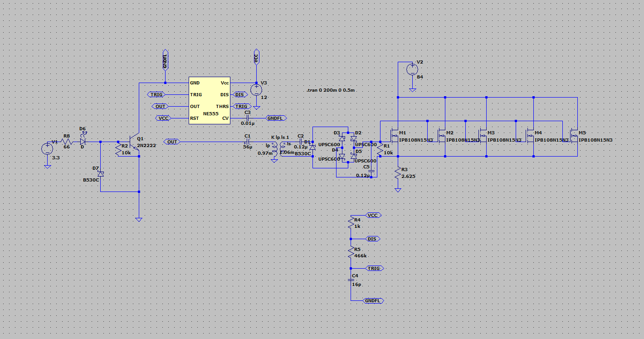The height and width of the screenshot is (339, 644).
Task: Click GNDFL flag right of C3
Action: point(276,118)
